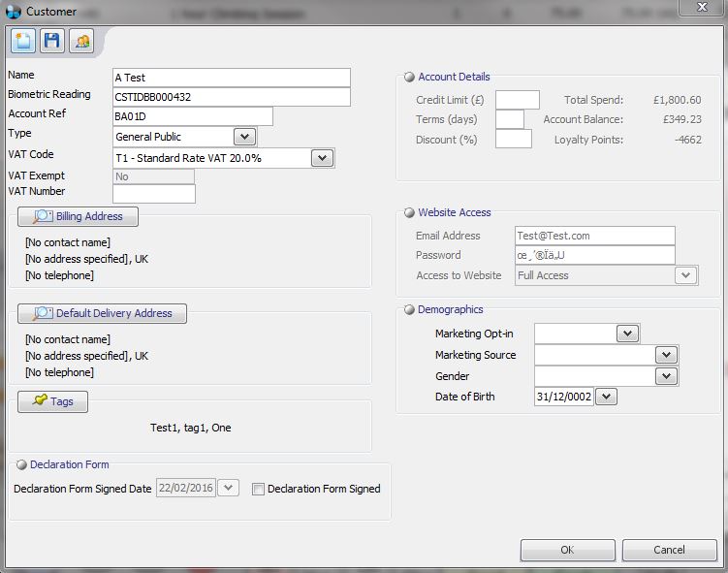Expand the VAT Code dropdown
Viewport: 728px width, 573px height.
322,158
